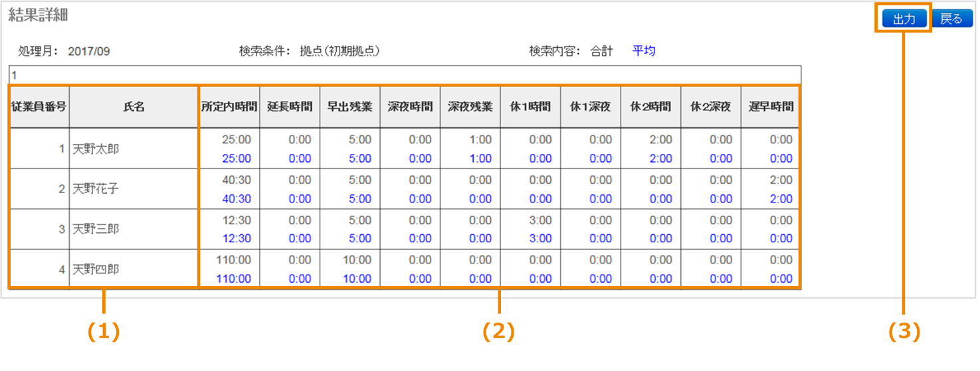The height and width of the screenshot is (371, 980).
Task: Select the 早出残業 column header
Action: coord(349,106)
